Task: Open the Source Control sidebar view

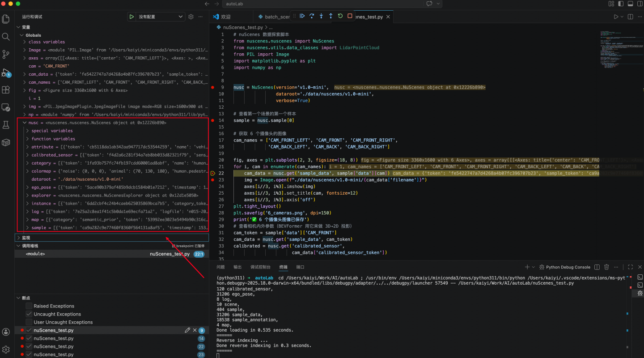Action: pyautogui.click(x=6, y=54)
